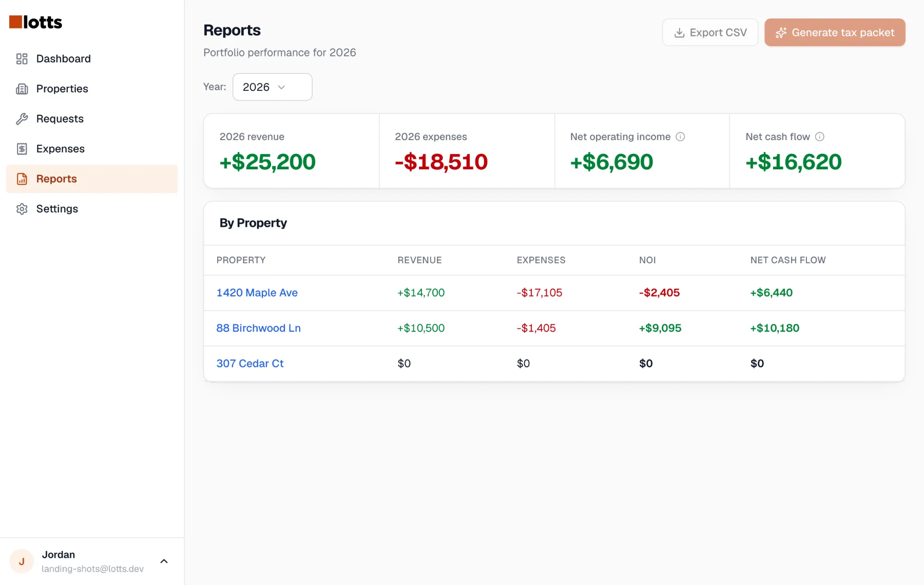Click the Reports chart document icon
Viewport: 924px width, 585px height.
[22, 179]
